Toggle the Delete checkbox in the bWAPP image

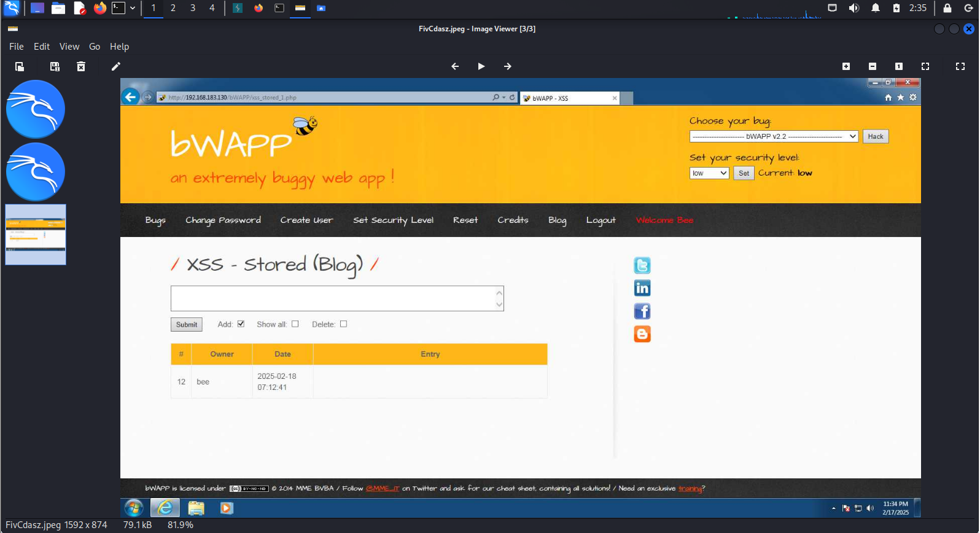(344, 324)
